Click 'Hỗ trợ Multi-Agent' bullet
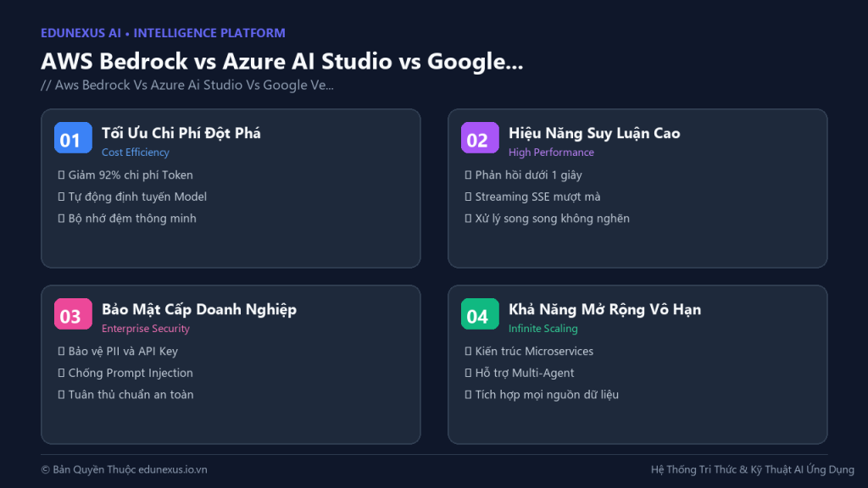The width and height of the screenshot is (868, 488). 520,373
